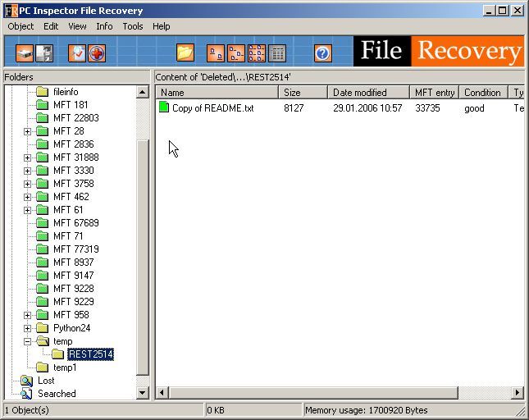Click the red cross lifebuoy recovery icon
This screenshot has width=529, height=420.
97,53
